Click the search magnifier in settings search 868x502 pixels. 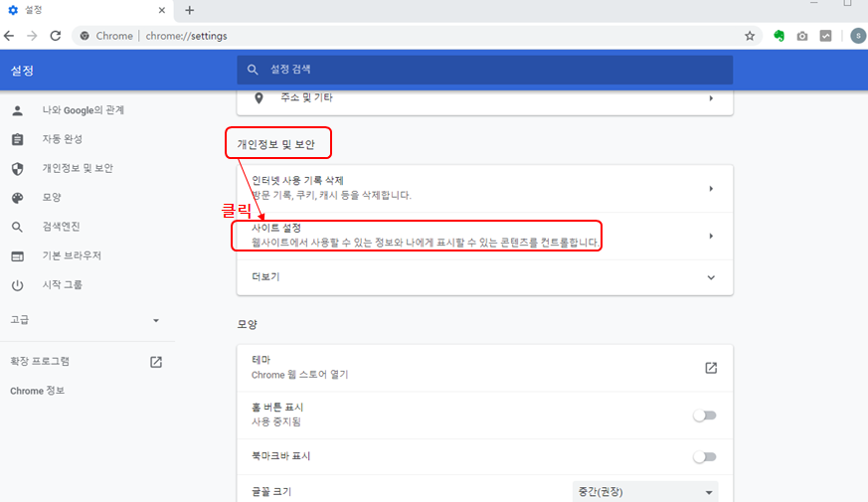coord(253,70)
